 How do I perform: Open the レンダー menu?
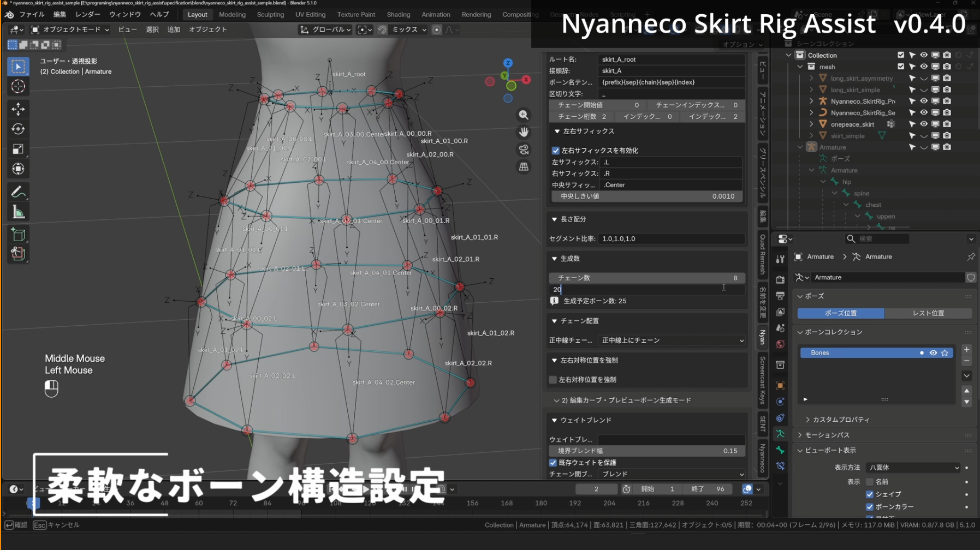(x=87, y=15)
